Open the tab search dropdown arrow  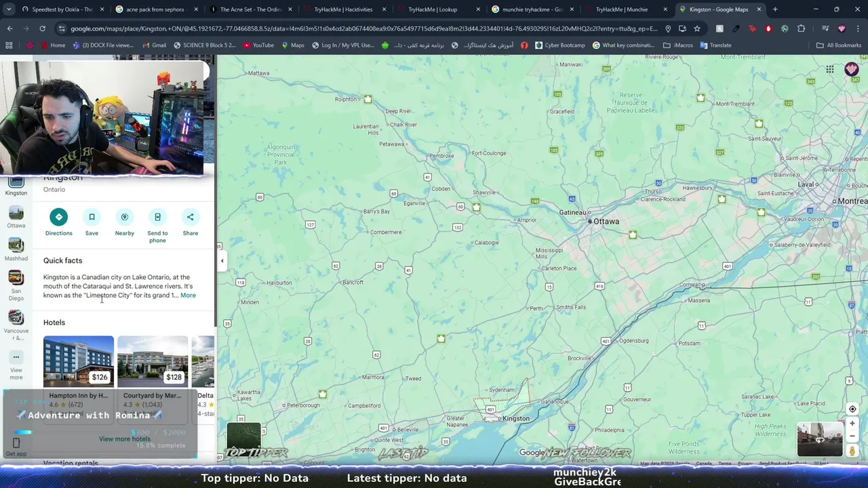click(9, 9)
